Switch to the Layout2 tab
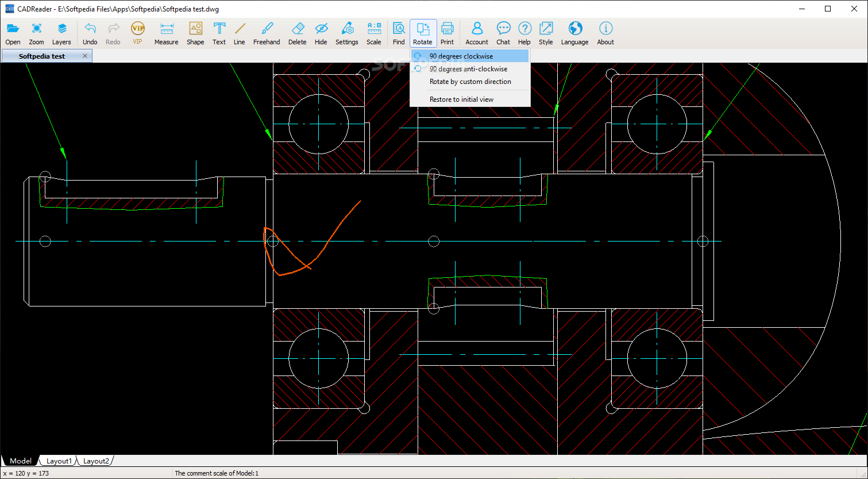Screen dimensions: 868x479 tap(96, 461)
